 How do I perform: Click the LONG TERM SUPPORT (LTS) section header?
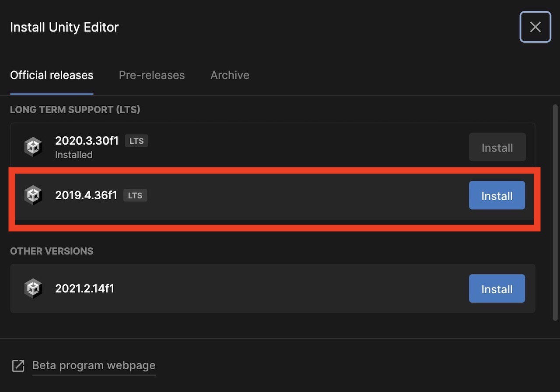(75, 110)
